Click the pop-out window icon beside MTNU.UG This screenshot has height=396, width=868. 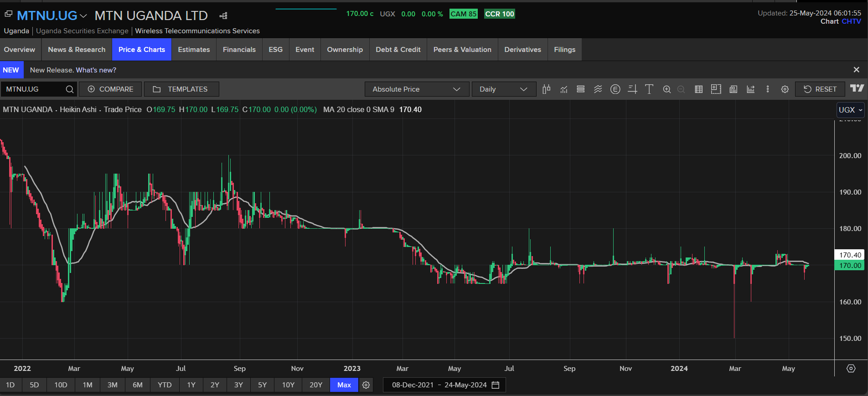pyautogui.click(x=8, y=14)
